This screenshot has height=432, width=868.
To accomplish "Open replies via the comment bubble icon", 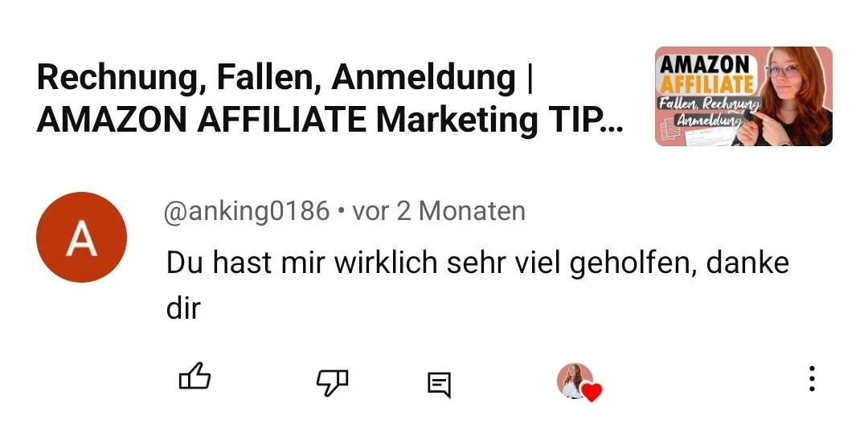I will pyautogui.click(x=440, y=385).
